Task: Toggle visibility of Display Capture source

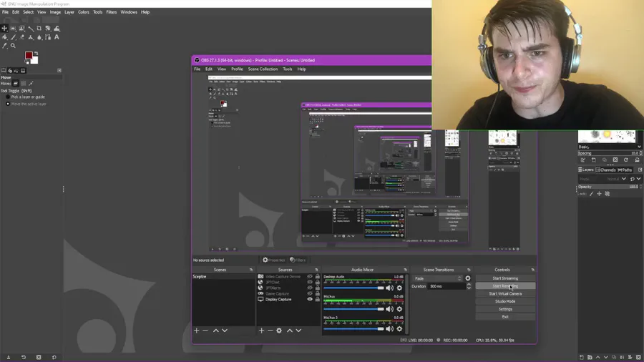Action: click(x=310, y=299)
